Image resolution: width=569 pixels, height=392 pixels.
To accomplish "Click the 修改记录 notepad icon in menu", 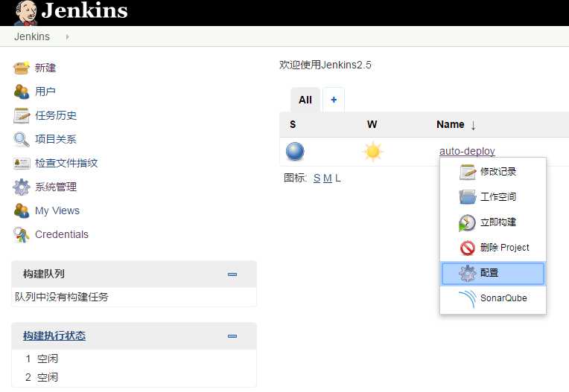I will [468, 172].
